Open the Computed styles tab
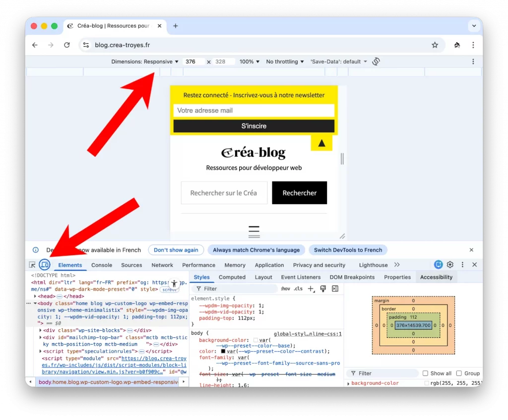 pyautogui.click(x=232, y=277)
